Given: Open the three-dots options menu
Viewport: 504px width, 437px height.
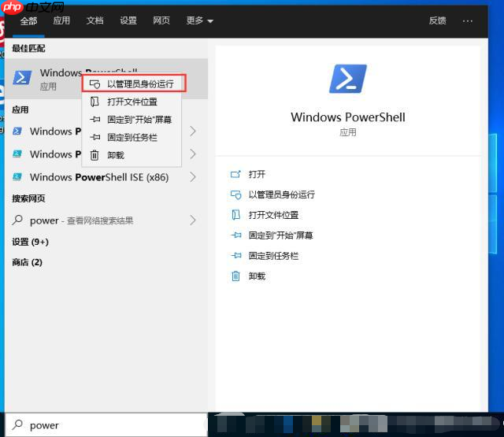Looking at the screenshot, I should point(467,21).
